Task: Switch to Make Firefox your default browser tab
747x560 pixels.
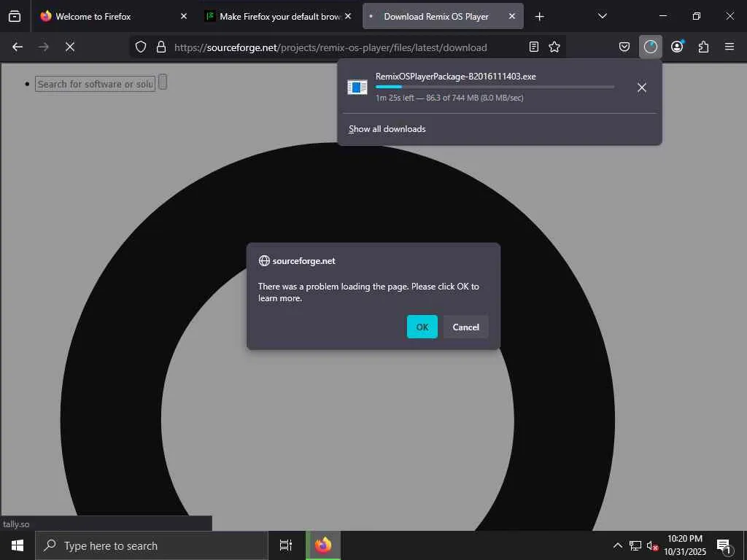Action: pos(278,16)
